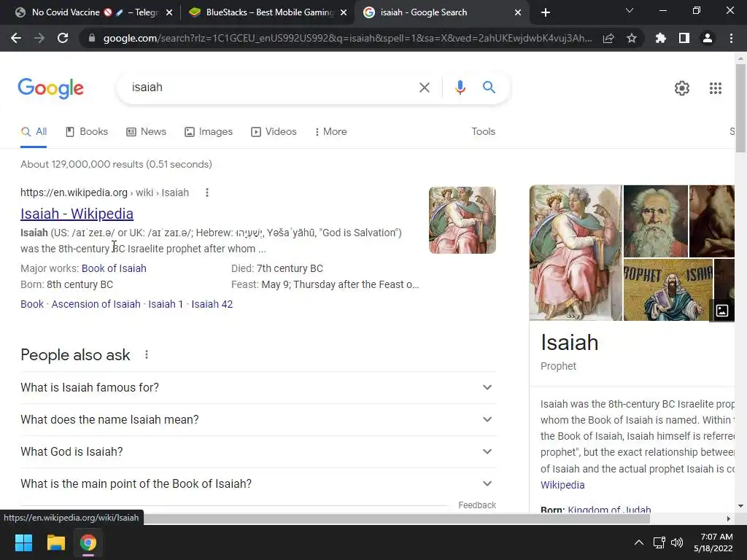Open Isaiah fresco thumbnail beside Wikipedia result
This screenshot has height=560, width=747.
pyautogui.click(x=462, y=220)
